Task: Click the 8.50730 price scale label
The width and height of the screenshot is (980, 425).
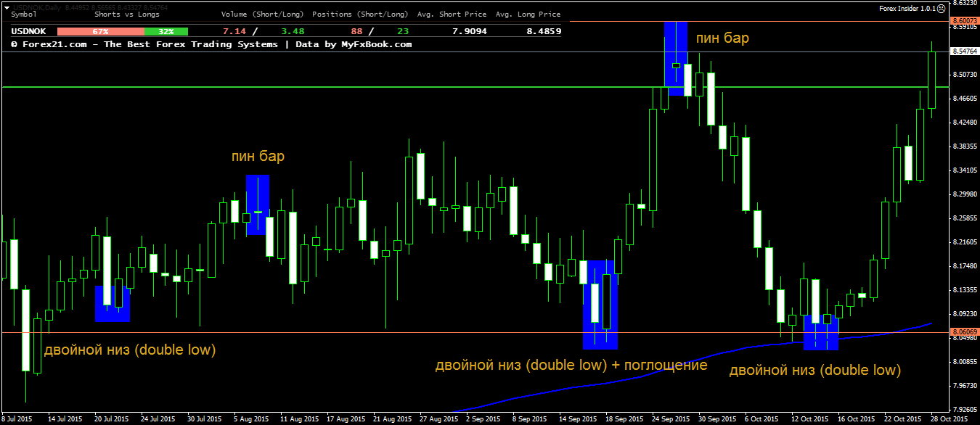Action: [964, 75]
